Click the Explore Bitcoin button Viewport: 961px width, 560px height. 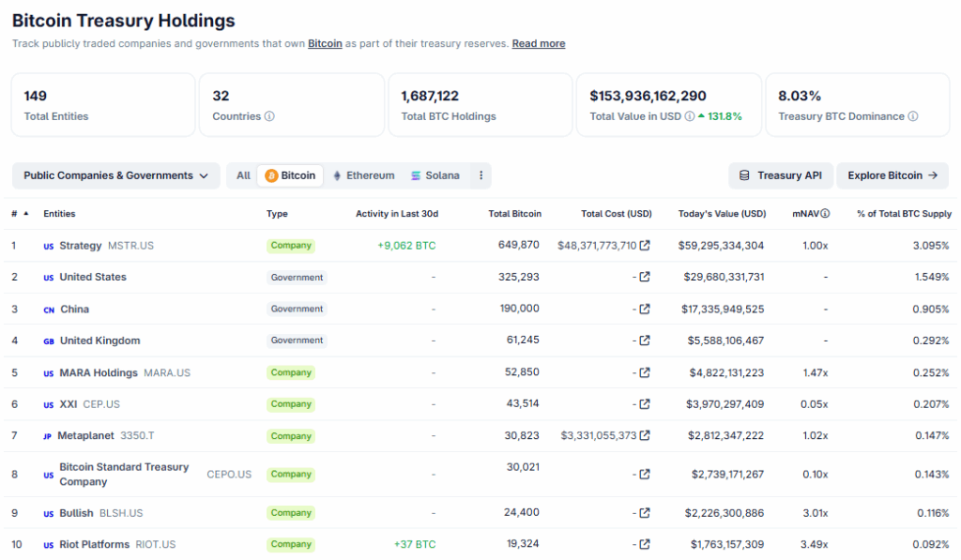892,175
